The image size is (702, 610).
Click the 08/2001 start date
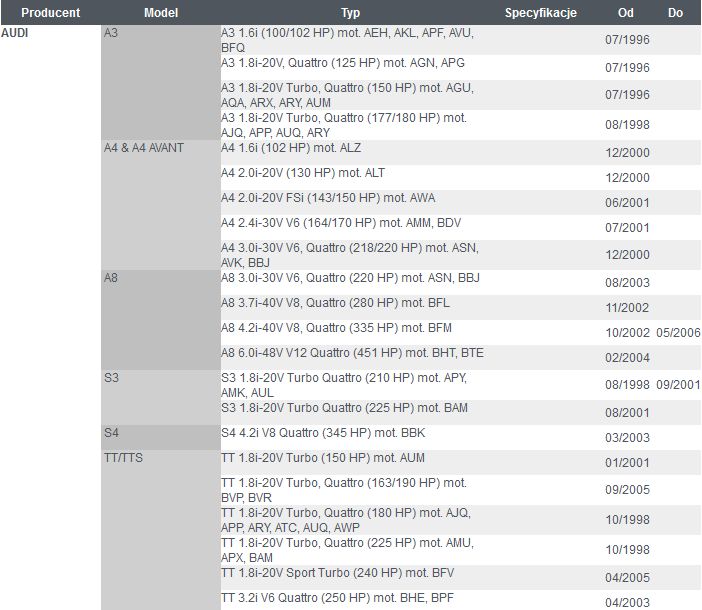tap(627, 413)
